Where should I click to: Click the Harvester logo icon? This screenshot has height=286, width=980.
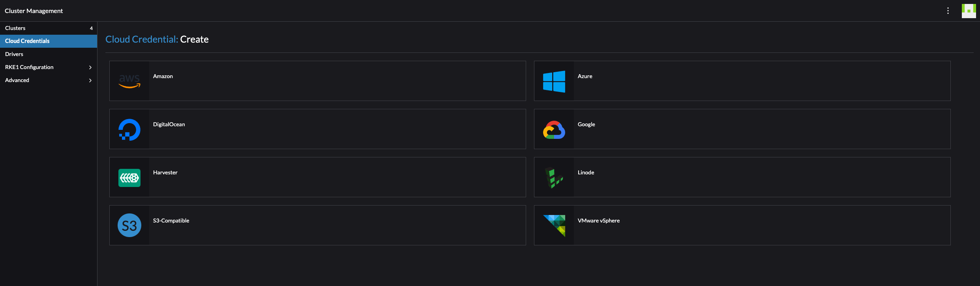tap(129, 178)
